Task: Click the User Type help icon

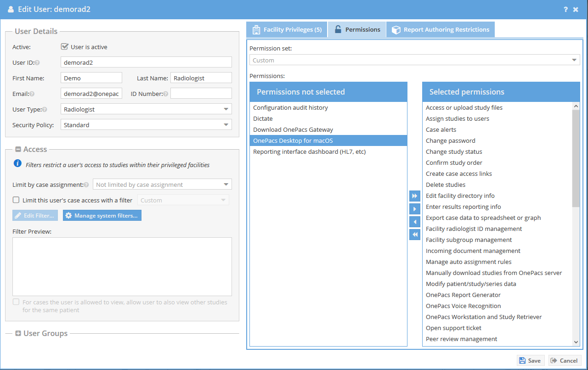Action: click(x=45, y=110)
